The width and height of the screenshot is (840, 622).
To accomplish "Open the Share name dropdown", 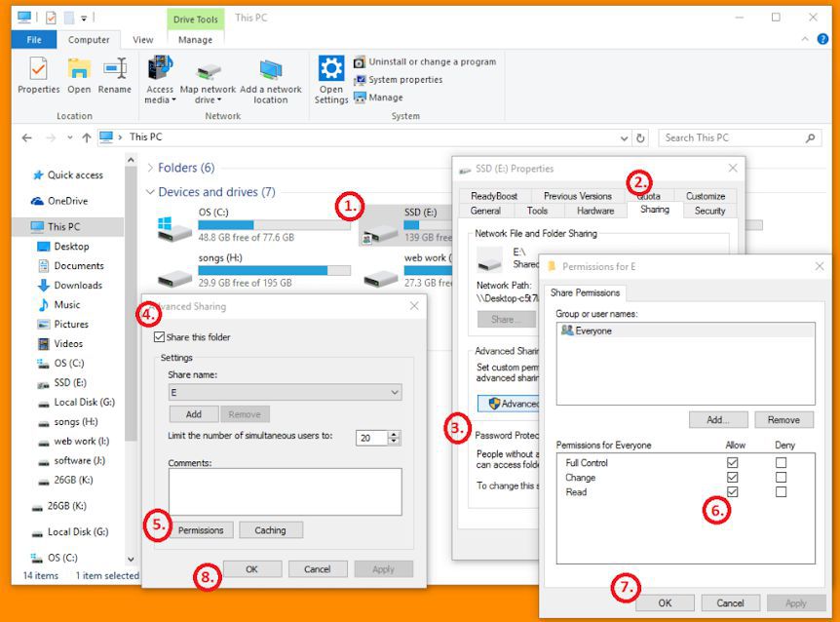I will pyautogui.click(x=394, y=392).
